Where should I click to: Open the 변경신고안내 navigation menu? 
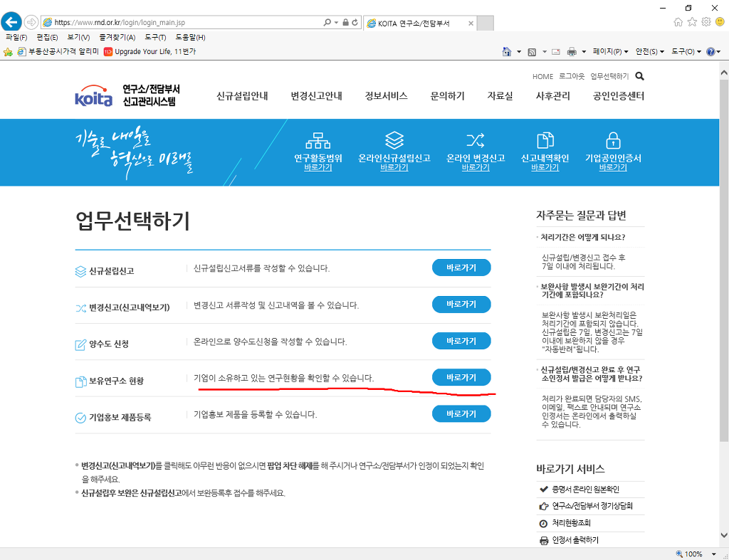(317, 96)
